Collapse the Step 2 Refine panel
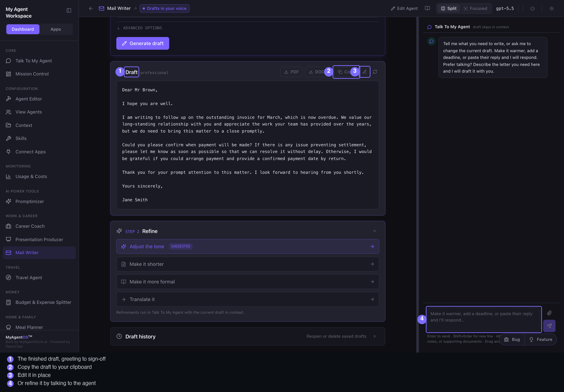Viewport: 564px width, 392px height. [375, 231]
